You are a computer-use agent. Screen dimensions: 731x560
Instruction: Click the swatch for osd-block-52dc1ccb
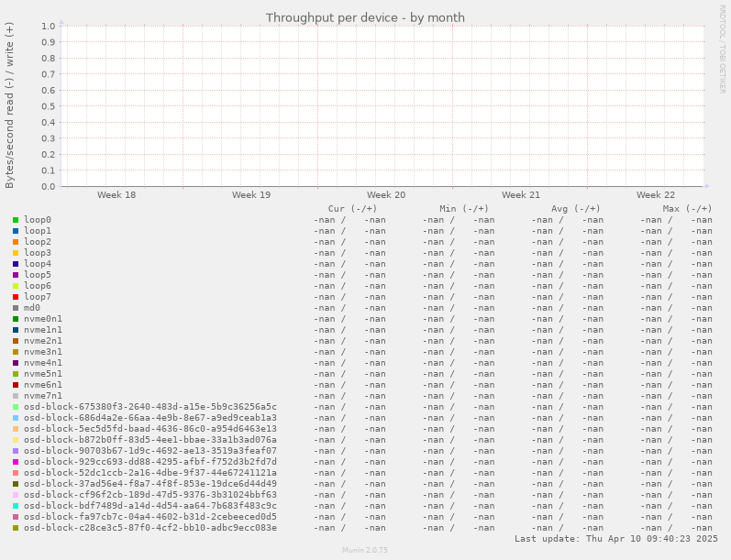16,473
